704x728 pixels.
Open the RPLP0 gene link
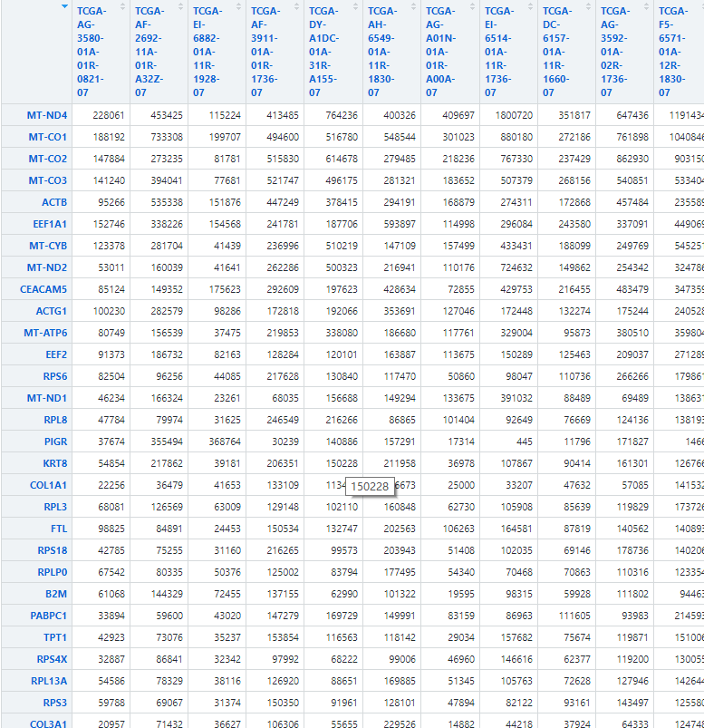[53, 572]
